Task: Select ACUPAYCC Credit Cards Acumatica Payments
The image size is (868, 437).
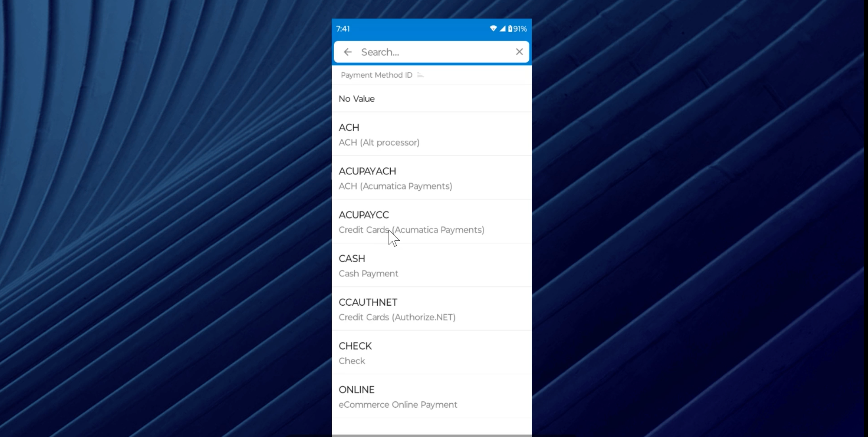Action: coord(432,221)
